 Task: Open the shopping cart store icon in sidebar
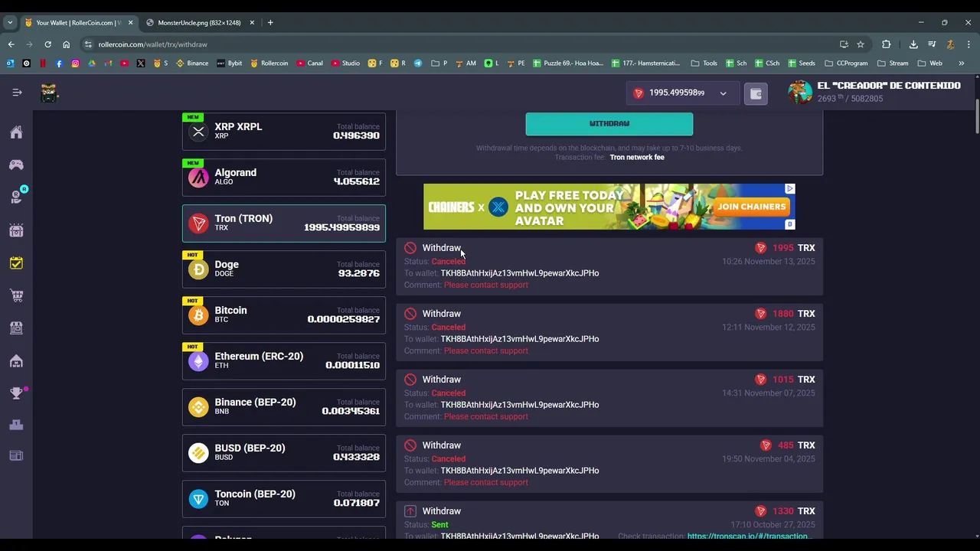(x=16, y=295)
